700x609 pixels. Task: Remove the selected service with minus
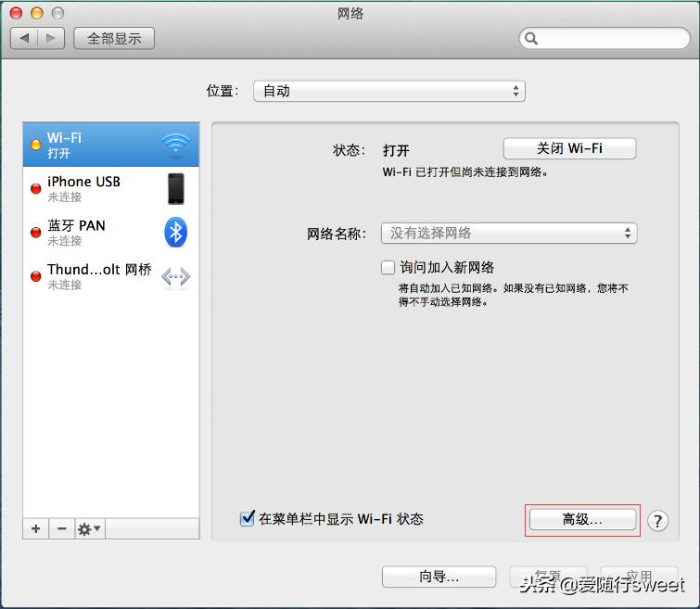pyautogui.click(x=61, y=529)
